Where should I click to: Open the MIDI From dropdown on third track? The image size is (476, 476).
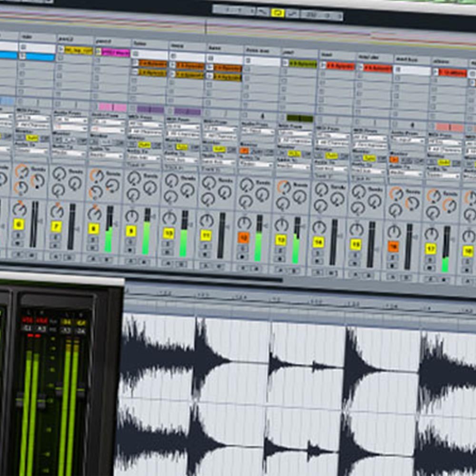69,119
